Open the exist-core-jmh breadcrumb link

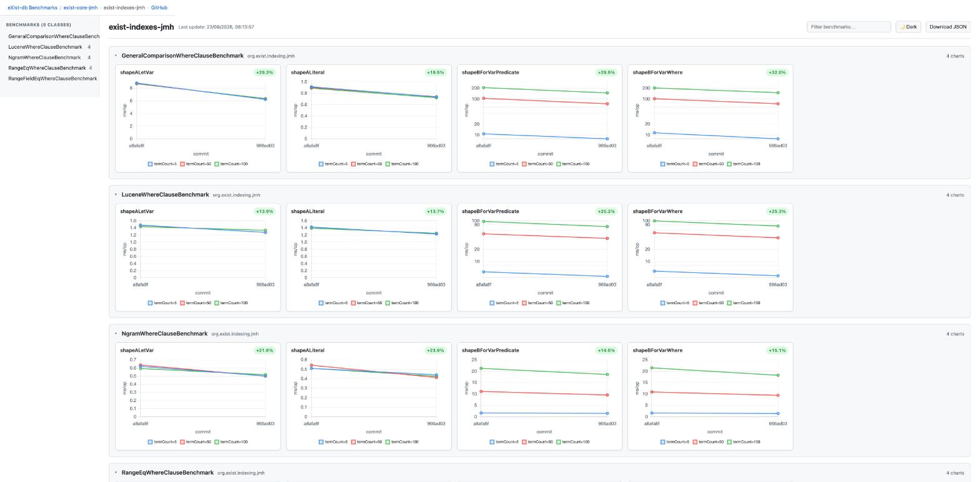point(81,7)
